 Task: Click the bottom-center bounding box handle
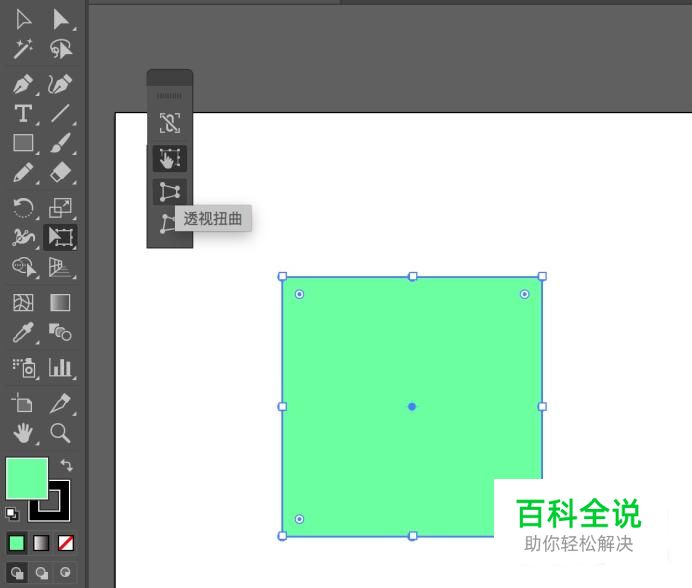(x=413, y=536)
